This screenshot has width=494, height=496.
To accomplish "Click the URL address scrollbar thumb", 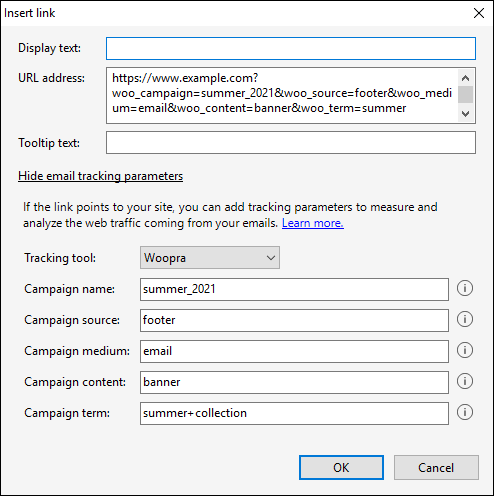I will point(465,95).
